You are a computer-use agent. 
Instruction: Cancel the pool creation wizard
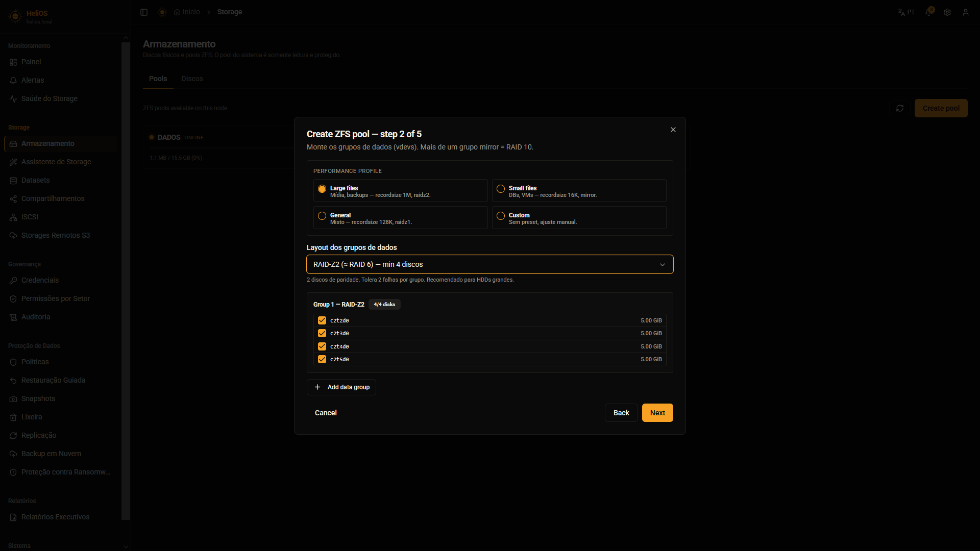tap(326, 413)
